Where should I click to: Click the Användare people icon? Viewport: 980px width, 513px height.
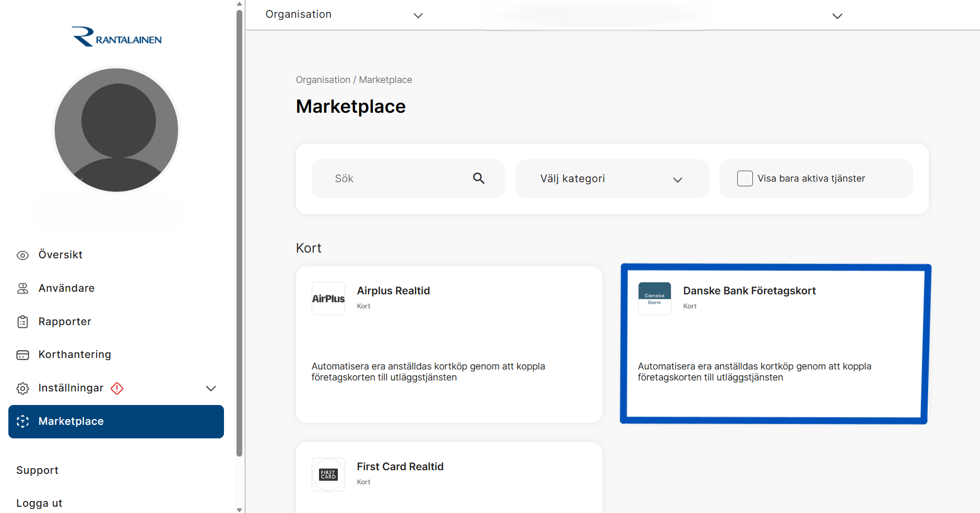22,289
